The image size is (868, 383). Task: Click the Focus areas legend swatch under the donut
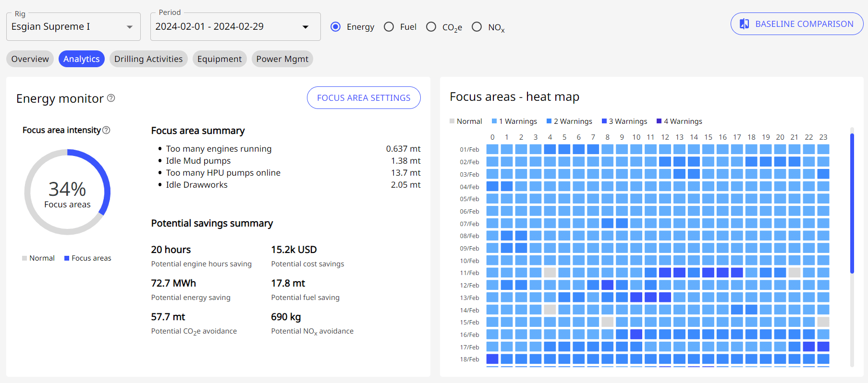pos(67,258)
